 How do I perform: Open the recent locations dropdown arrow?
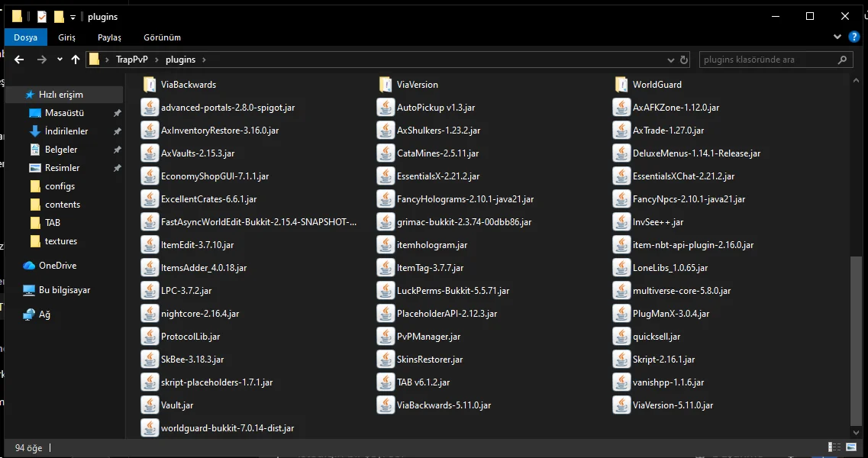pyautogui.click(x=60, y=60)
